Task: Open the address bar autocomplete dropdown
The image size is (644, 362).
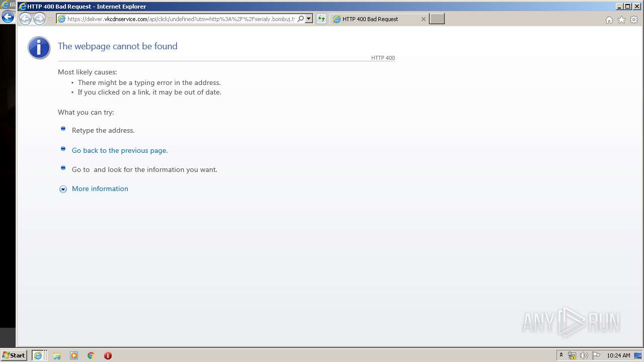Action: click(x=309, y=19)
